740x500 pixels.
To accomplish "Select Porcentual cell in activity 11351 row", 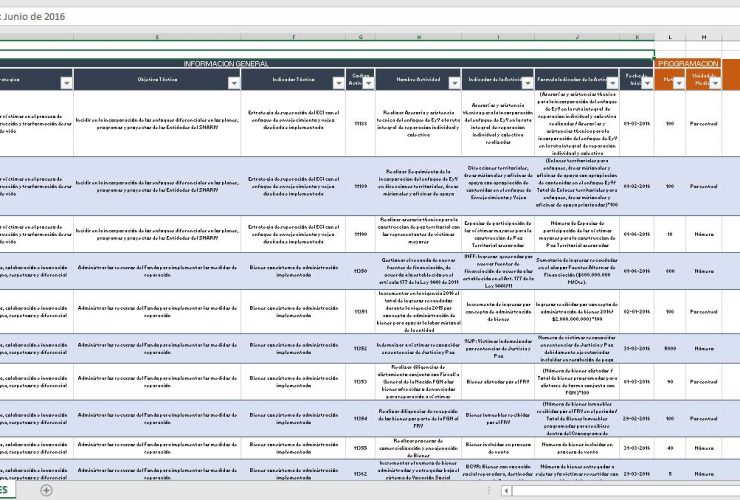I will coord(704,312).
